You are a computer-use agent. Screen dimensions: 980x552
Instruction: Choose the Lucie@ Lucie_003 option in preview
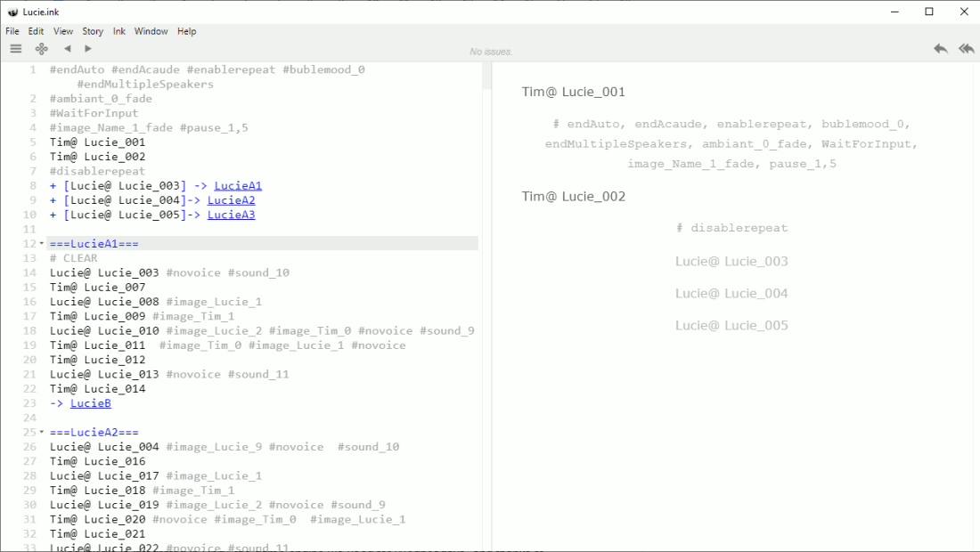731,262
